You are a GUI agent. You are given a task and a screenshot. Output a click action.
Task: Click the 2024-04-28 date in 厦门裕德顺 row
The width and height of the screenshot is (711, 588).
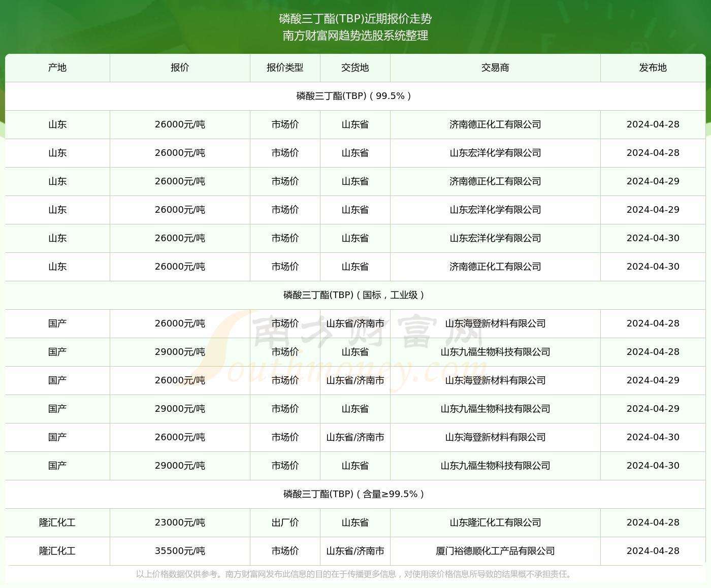tap(653, 551)
